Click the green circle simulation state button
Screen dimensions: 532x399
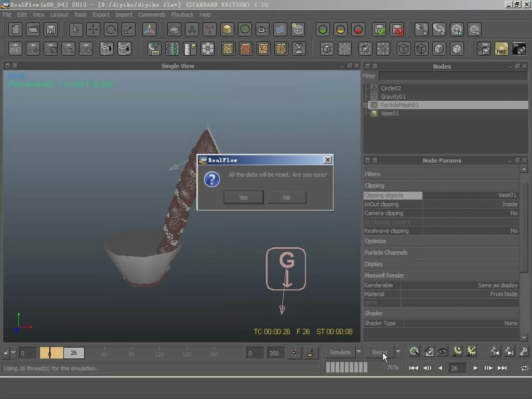(323, 30)
